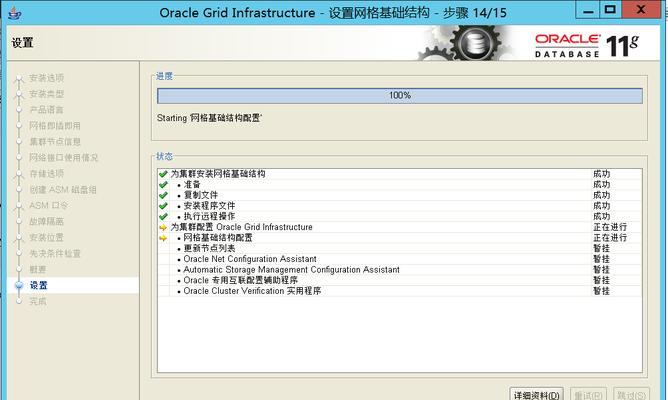Click the disabled 跳过(S) skip button
The image size is (668, 400).
coord(632,394)
